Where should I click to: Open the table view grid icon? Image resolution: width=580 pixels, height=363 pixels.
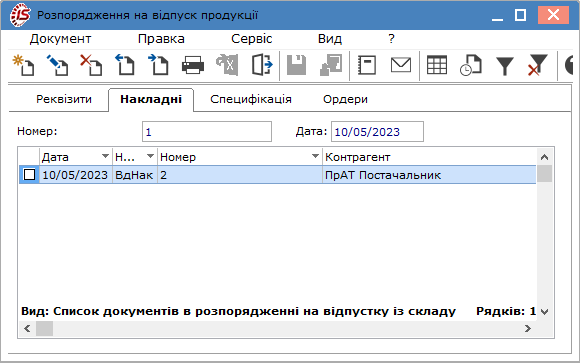click(437, 65)
